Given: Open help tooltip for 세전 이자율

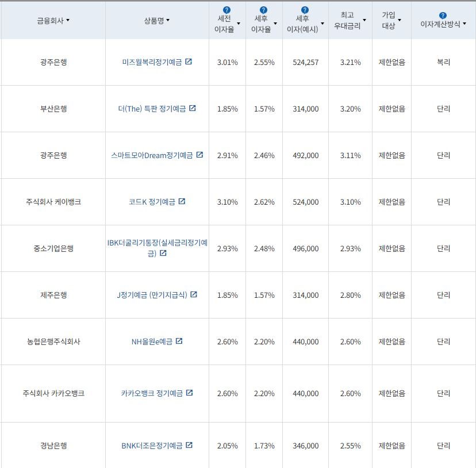Looking at the screenshot, I should point(227,10).
